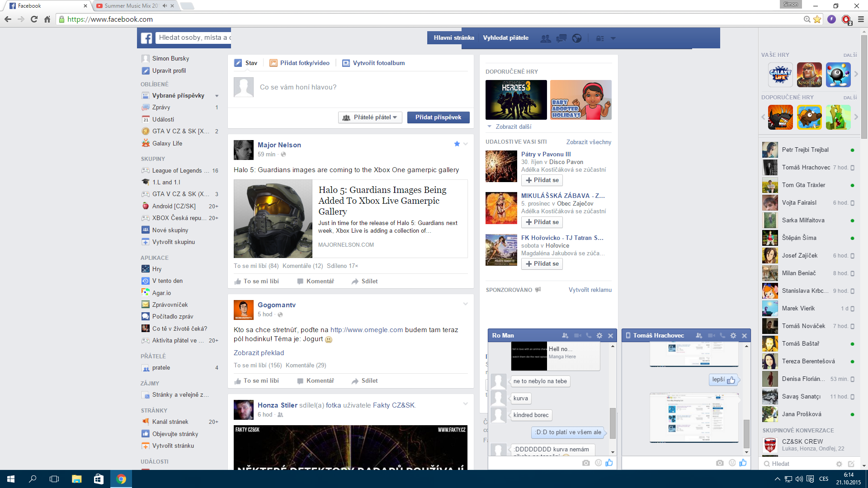
Task: Click the Přidat příspěvek button
Action: (438, 117)
